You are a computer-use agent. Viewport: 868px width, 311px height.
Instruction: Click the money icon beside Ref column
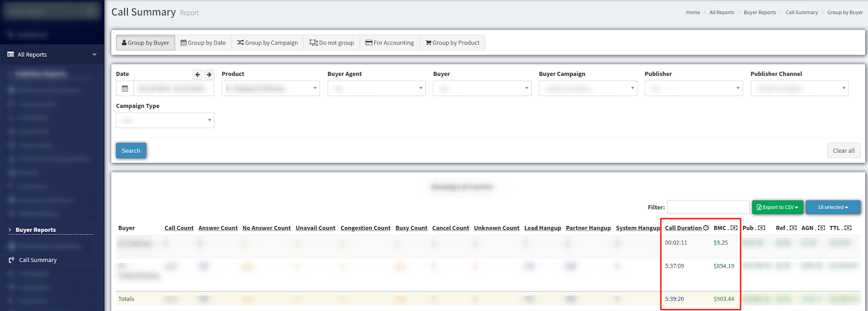point(793,228)
